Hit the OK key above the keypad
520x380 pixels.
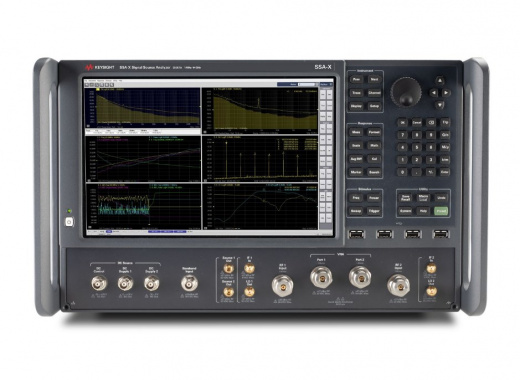[402, 122]
